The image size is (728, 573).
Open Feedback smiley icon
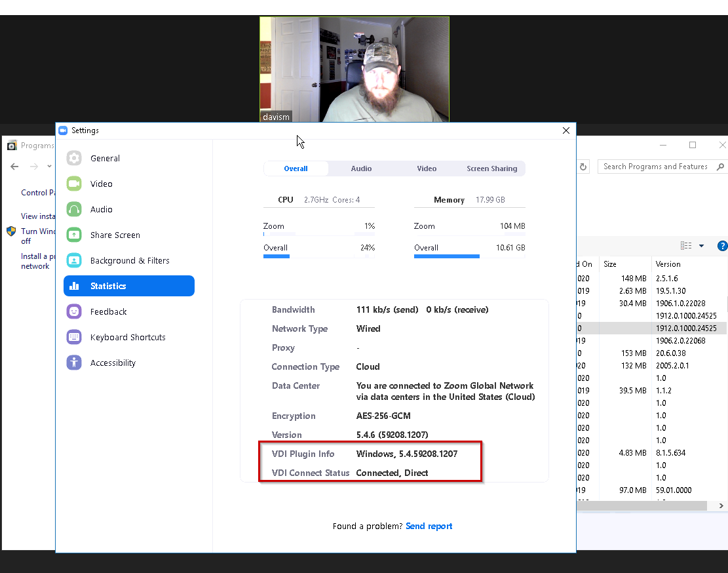coord(74,311)
